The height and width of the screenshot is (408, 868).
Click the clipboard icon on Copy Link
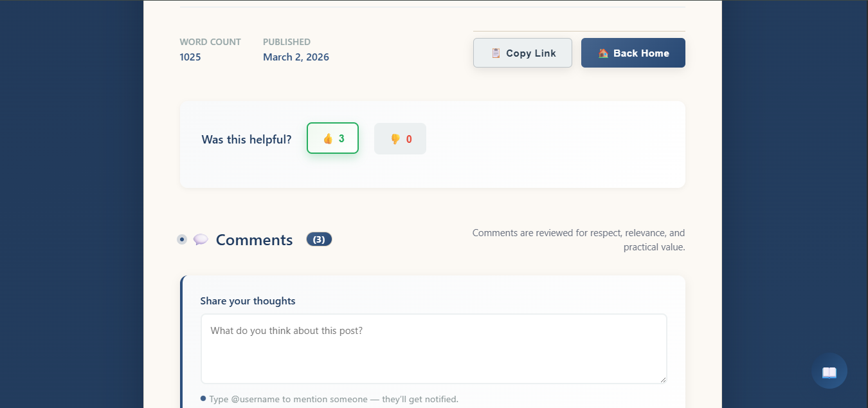(x=495, y=53)
